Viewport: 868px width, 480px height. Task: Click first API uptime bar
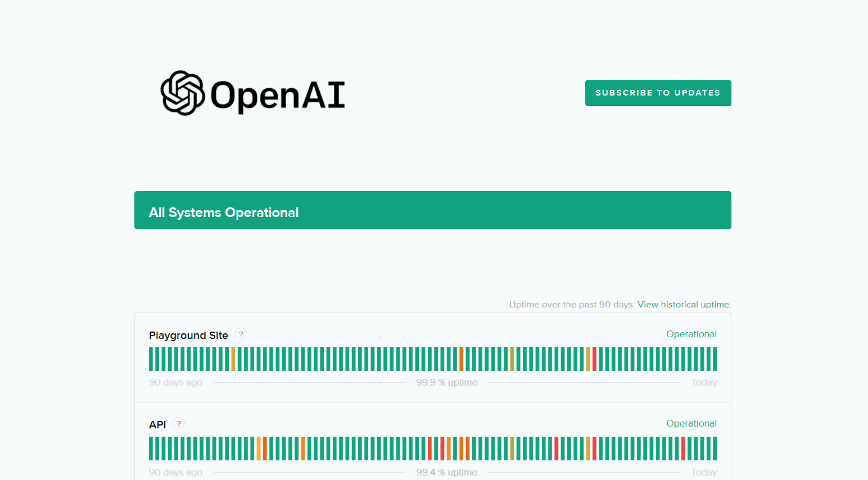coord(151,449)
